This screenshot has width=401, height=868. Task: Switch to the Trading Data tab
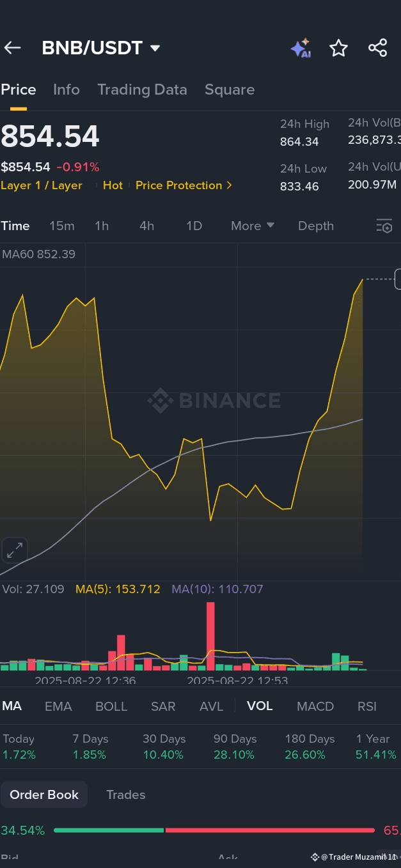pos(142,89)
